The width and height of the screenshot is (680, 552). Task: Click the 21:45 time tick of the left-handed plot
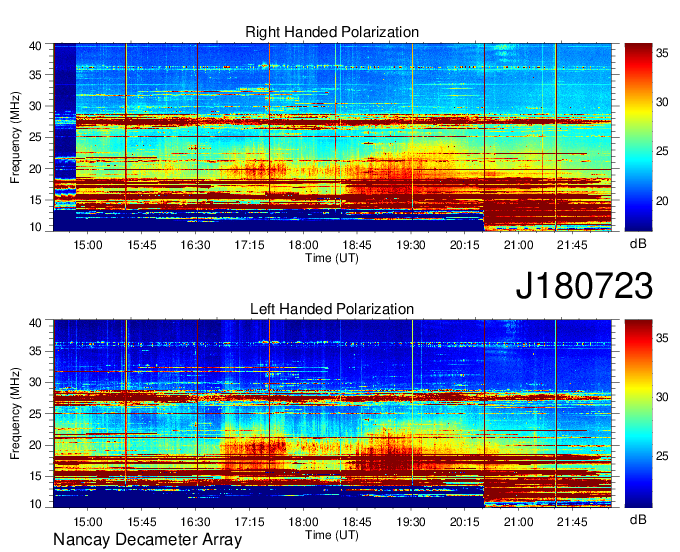(572, 521)
